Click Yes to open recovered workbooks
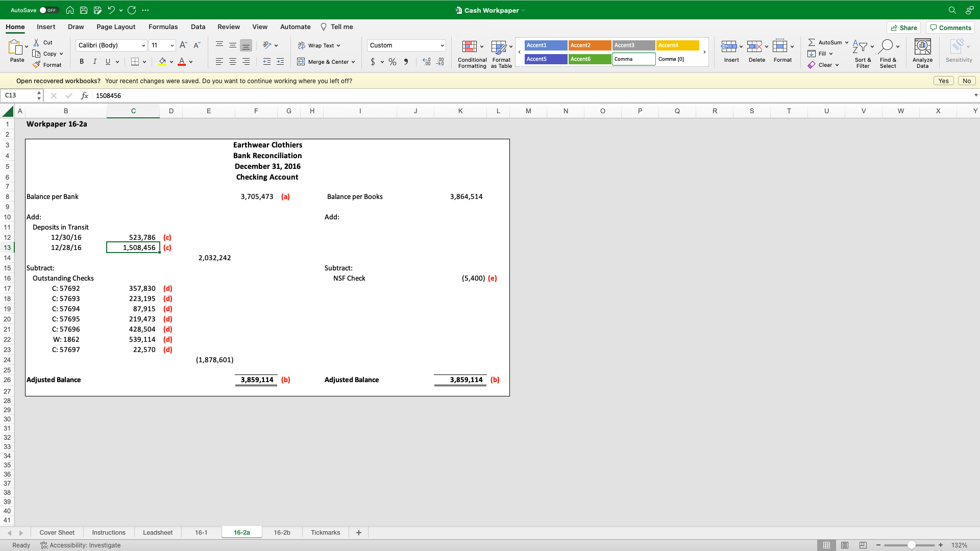Image resolution: width=980 pixels, height=551 pixels. 943,81
